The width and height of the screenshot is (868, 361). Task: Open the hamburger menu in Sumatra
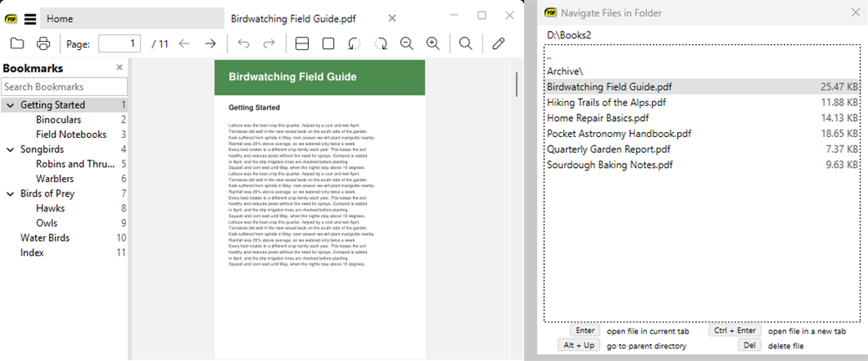coord(30,19)
